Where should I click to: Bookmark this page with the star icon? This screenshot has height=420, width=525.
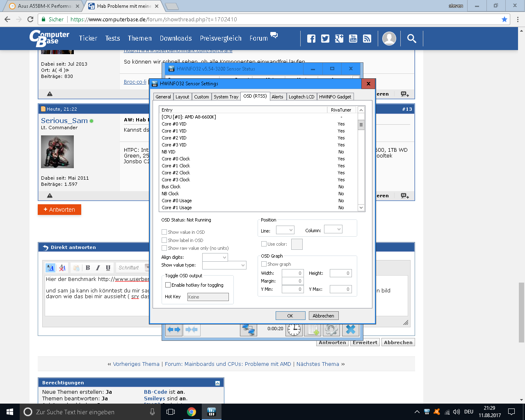click(x=504, y=19)
